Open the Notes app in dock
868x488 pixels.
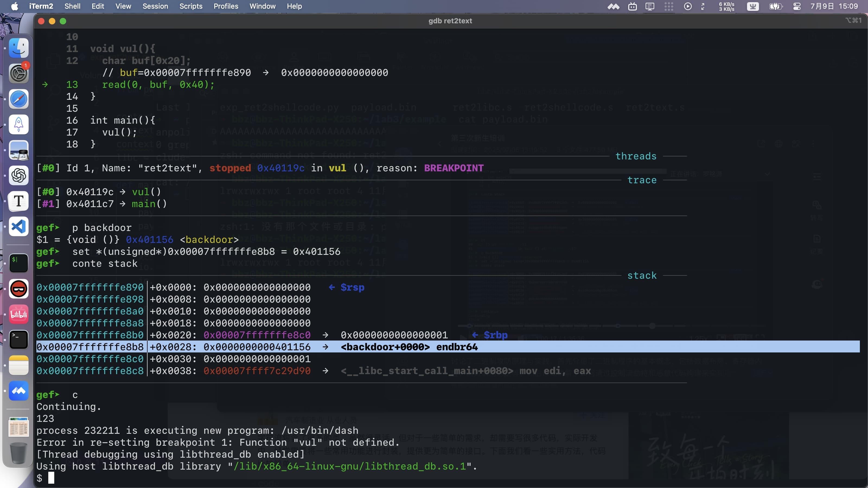pyautogui.click(x=18, y=365)
